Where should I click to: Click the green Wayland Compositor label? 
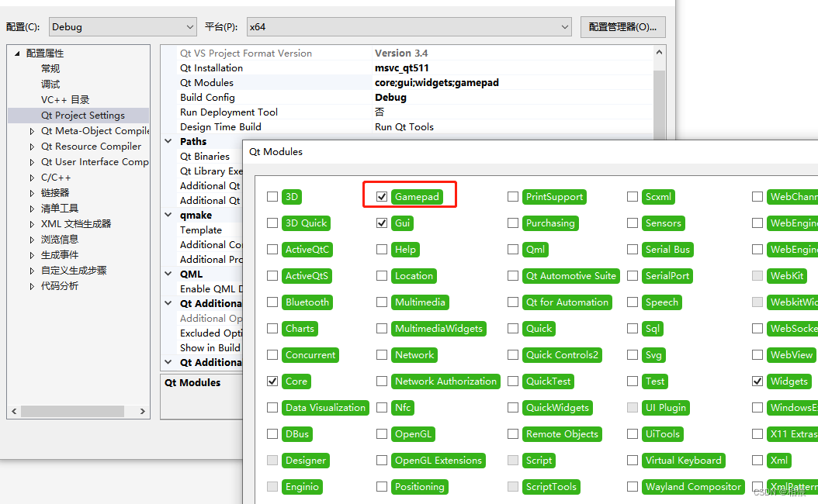[x=693, y=486]
